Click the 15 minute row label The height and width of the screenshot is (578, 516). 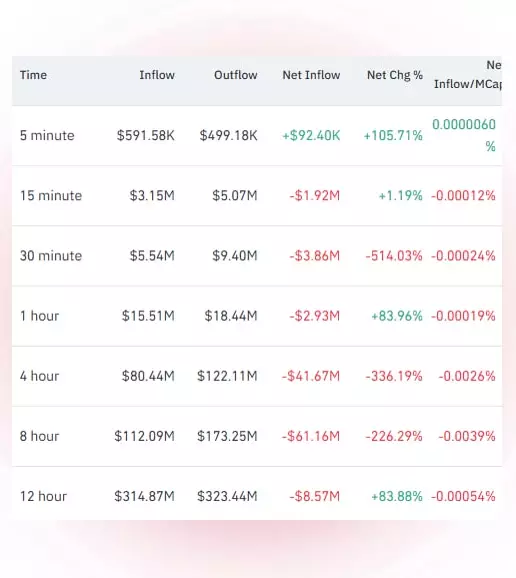coord(51,196)
